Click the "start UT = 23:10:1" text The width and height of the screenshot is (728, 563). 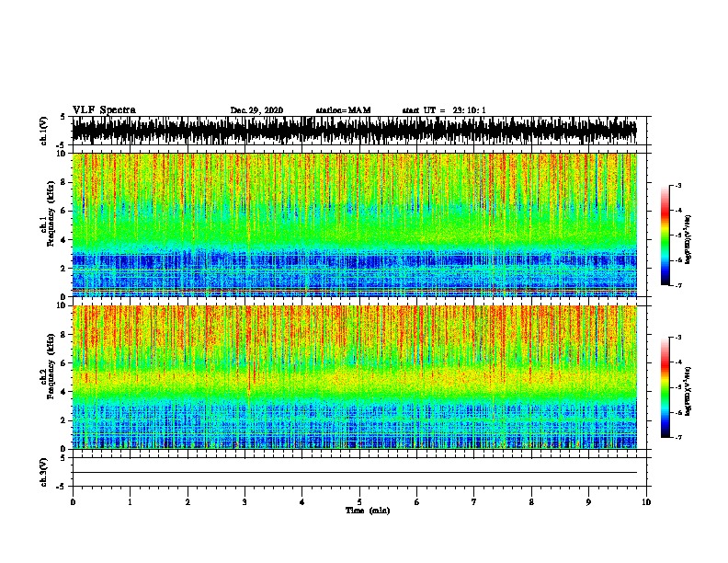(x=444, y=110)
